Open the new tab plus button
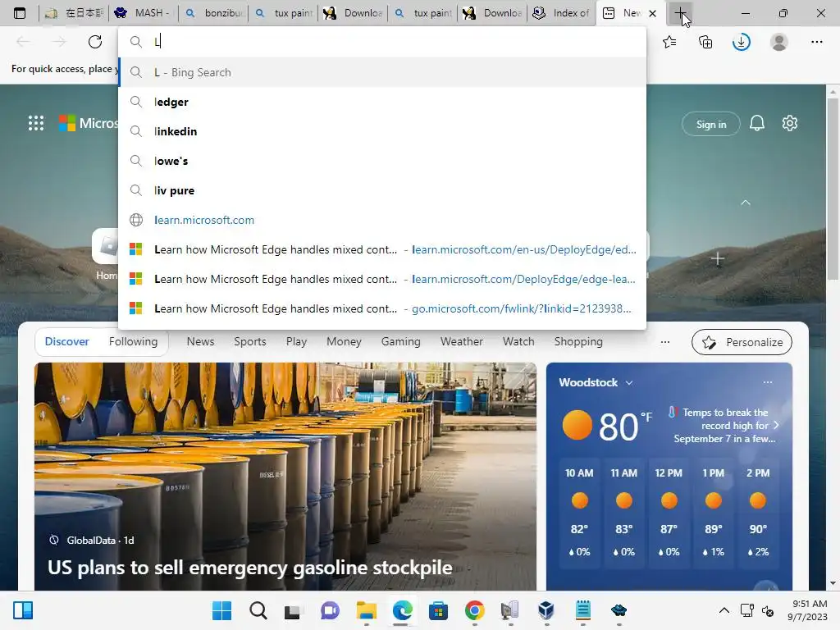 tap(680, 13)
